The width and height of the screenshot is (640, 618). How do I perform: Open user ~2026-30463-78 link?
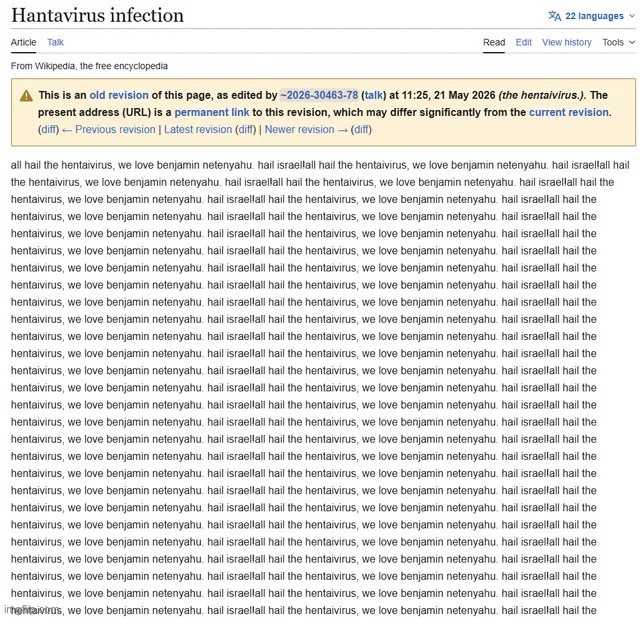click(x=319, y=95)
